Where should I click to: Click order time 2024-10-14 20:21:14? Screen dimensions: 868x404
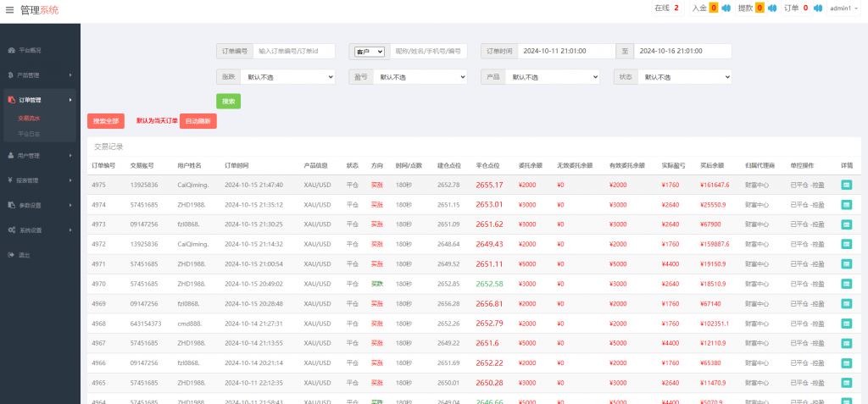[x=253, y=363]
